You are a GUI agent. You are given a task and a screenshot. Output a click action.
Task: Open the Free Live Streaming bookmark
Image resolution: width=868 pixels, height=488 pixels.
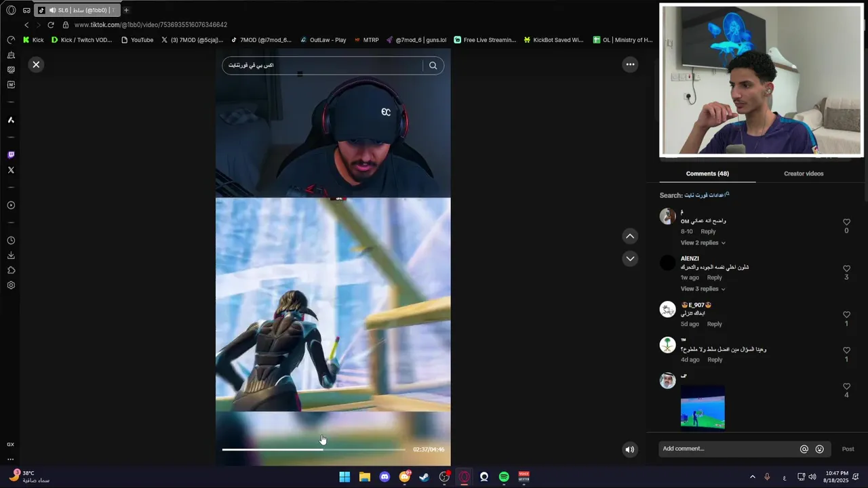click(485, 40)
